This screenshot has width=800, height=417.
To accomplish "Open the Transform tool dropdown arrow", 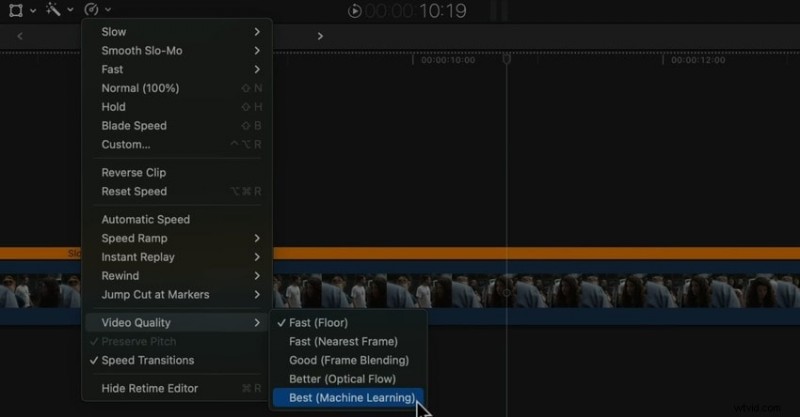I will click(33, 10).
